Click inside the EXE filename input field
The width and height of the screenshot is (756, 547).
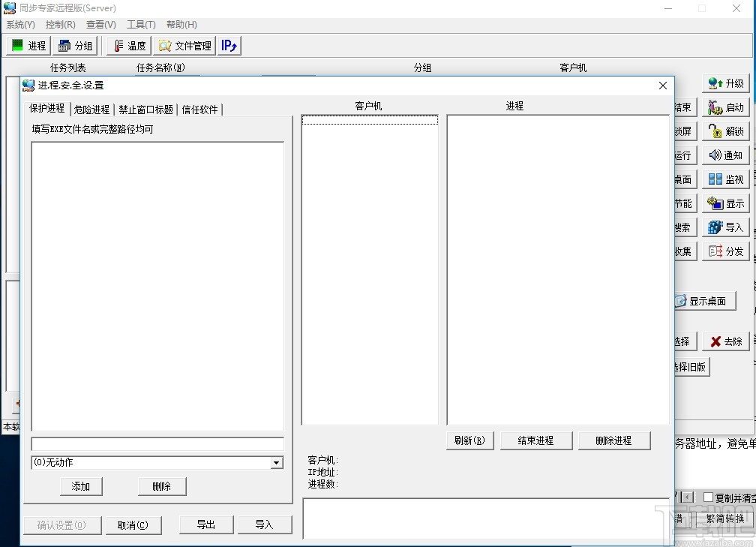point(156,443)
